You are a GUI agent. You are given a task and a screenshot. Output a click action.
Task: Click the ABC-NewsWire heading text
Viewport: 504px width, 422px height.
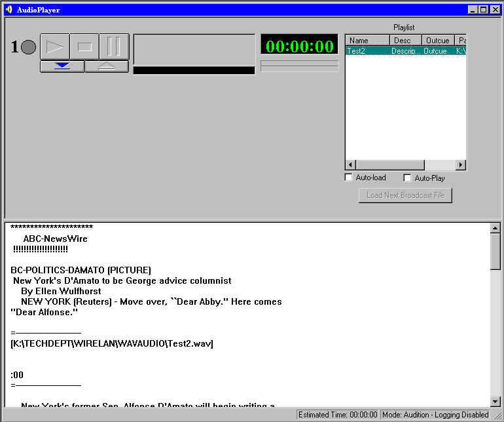click(x=55, y=239)
